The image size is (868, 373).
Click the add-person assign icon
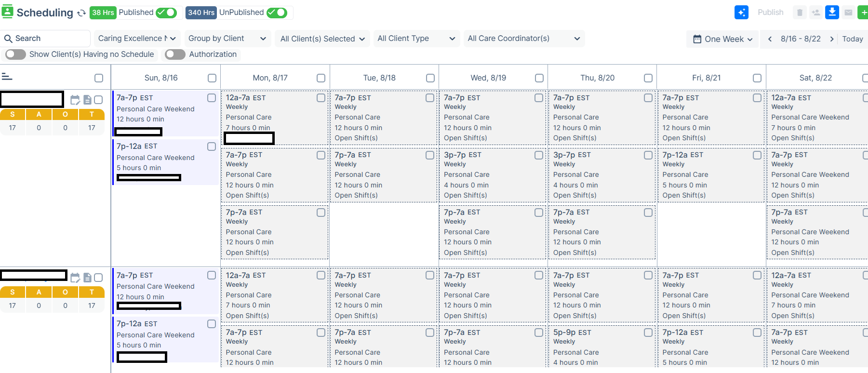815,13
